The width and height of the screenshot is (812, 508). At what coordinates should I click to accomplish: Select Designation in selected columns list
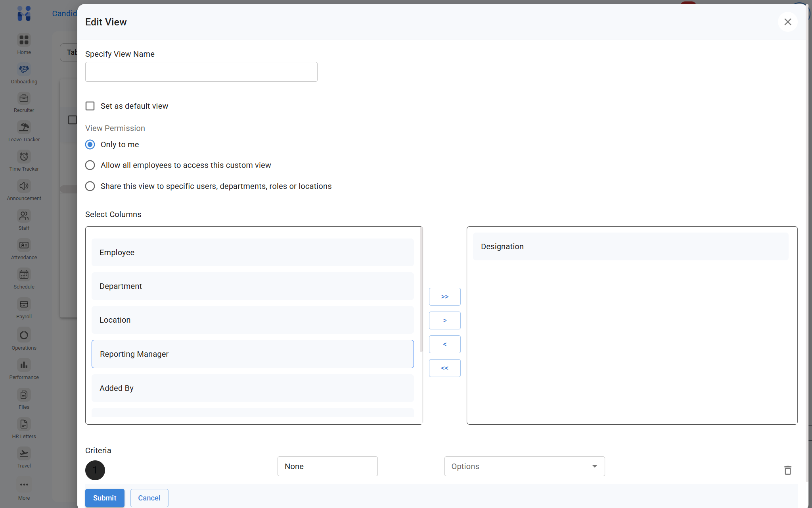click(630, 246)
